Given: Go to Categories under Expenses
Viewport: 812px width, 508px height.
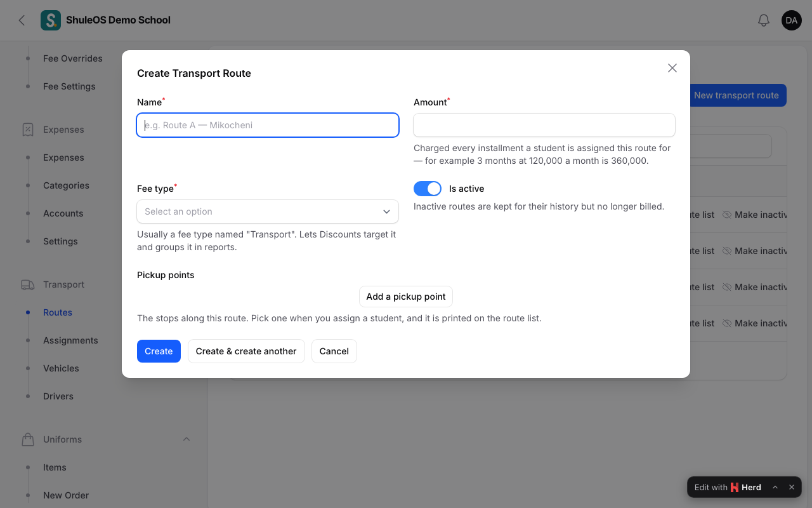Looking at the screenshot, I should point(66,185).
